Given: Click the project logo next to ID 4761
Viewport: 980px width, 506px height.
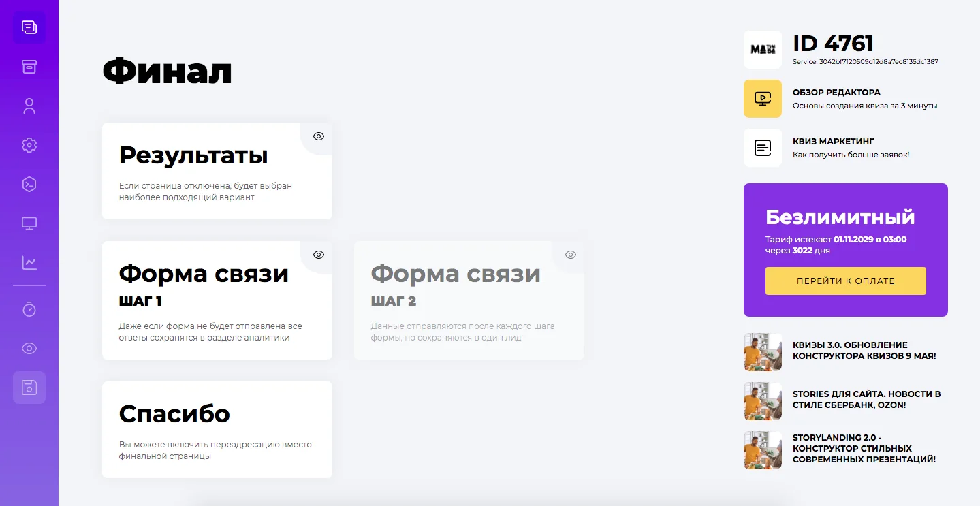Looking at the screenshot, I should [763, 50].
